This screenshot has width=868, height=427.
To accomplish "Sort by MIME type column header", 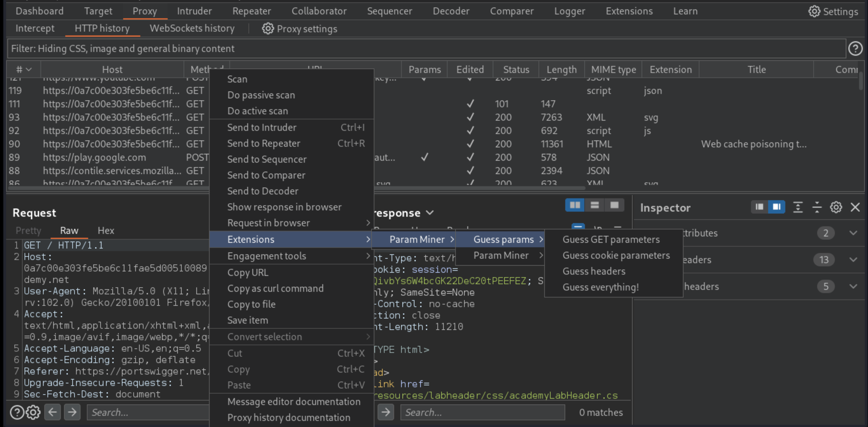I will pyautogui.click(x=613, y=69).
